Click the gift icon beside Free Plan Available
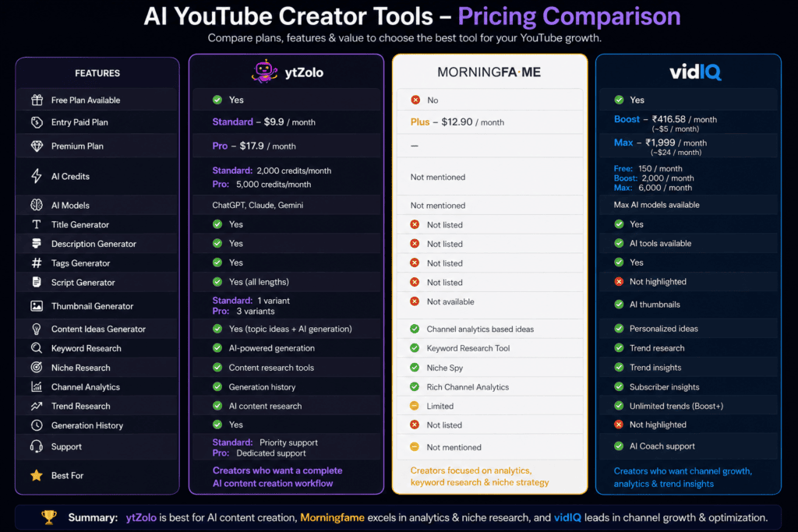The width and height of the screenshot is (798, 532). [x=37, y=100]
